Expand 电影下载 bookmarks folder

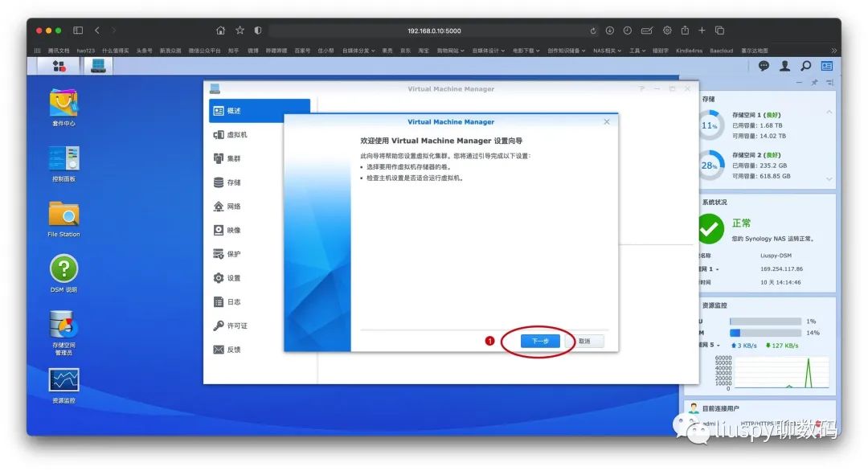coord(526,51)
